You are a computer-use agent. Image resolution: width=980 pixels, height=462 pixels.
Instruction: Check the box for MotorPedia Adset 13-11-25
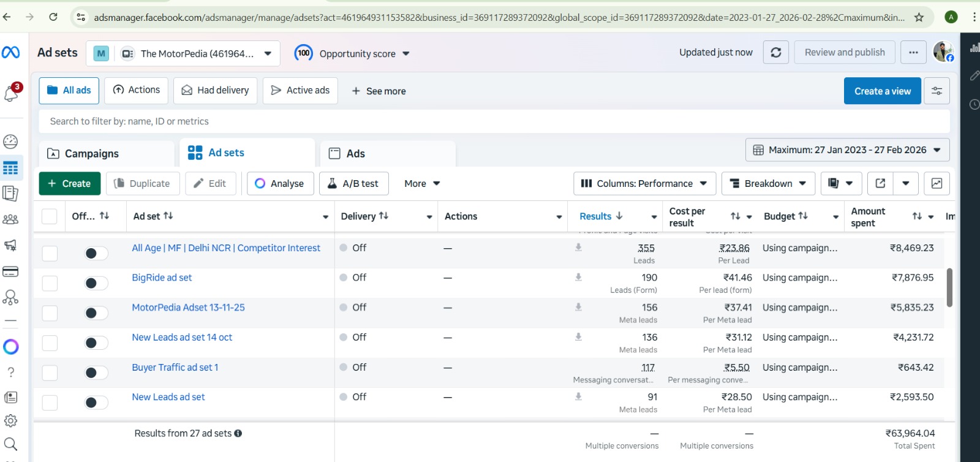(50, 313)
